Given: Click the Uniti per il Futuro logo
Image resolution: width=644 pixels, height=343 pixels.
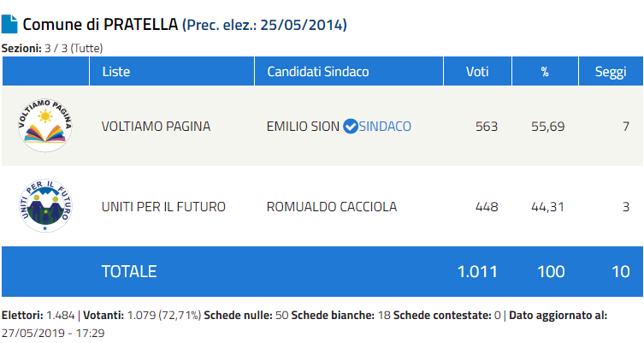Looking at the screenshot, I should 45,207.
